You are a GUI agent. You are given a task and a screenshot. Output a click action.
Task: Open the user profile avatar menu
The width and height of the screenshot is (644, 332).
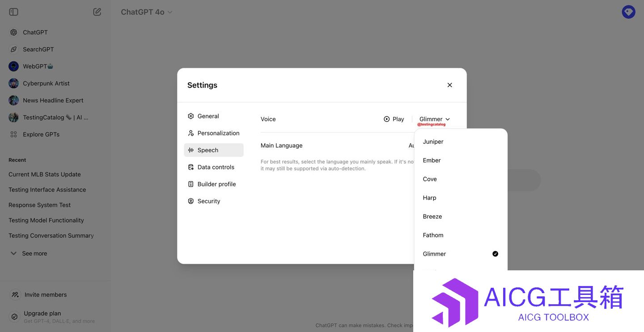click(628, 12)
